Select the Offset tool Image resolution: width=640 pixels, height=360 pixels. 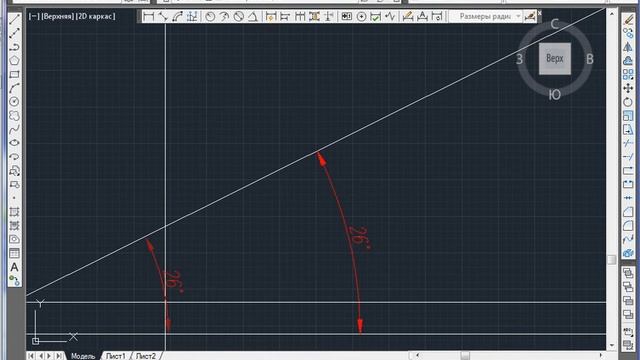click(628, 60)
